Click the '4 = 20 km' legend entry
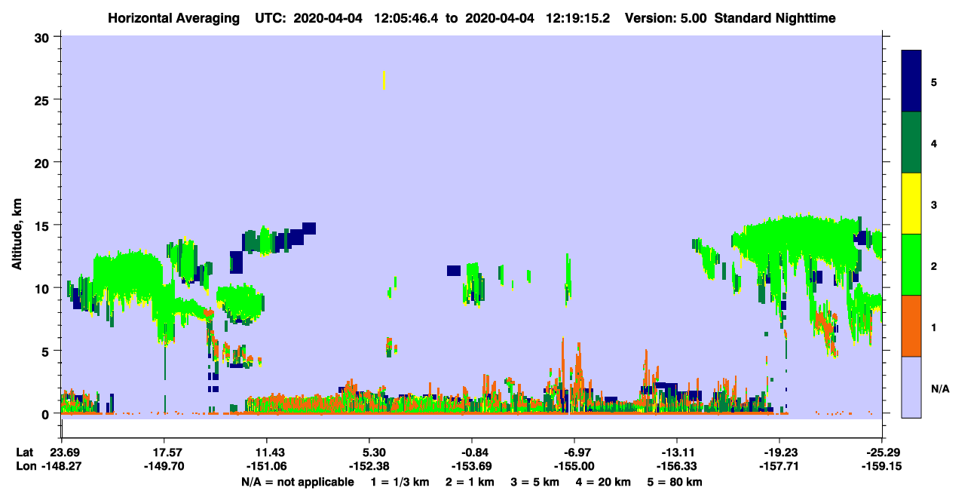The height and width of the screenshot is (503, 980). click(x=604, y=482)
